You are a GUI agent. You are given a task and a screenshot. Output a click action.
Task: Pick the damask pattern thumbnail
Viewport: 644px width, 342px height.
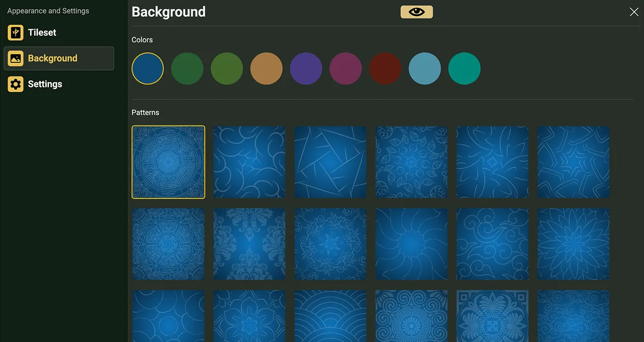[x=249, y=244]
